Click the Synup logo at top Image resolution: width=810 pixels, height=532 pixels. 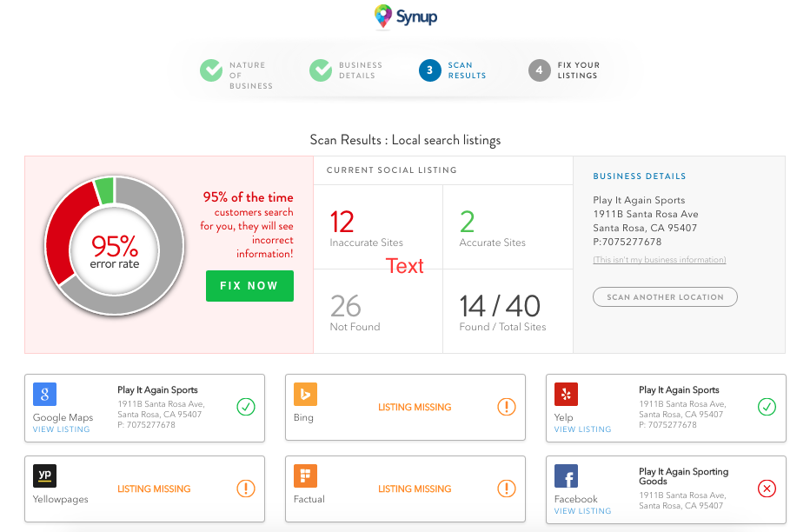coord(405,16)
